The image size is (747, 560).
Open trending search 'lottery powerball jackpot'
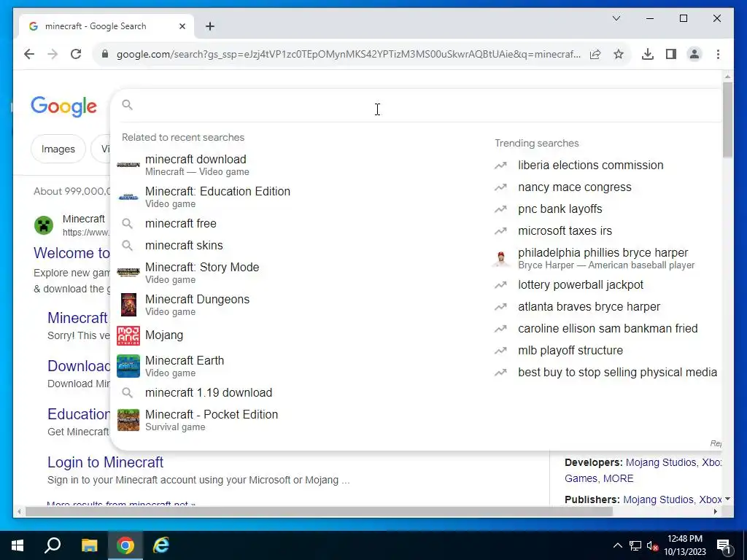(x=606, y=285)
